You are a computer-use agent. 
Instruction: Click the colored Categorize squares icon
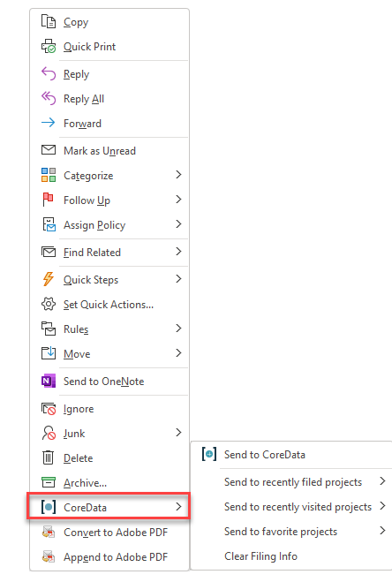click(49, 175)
